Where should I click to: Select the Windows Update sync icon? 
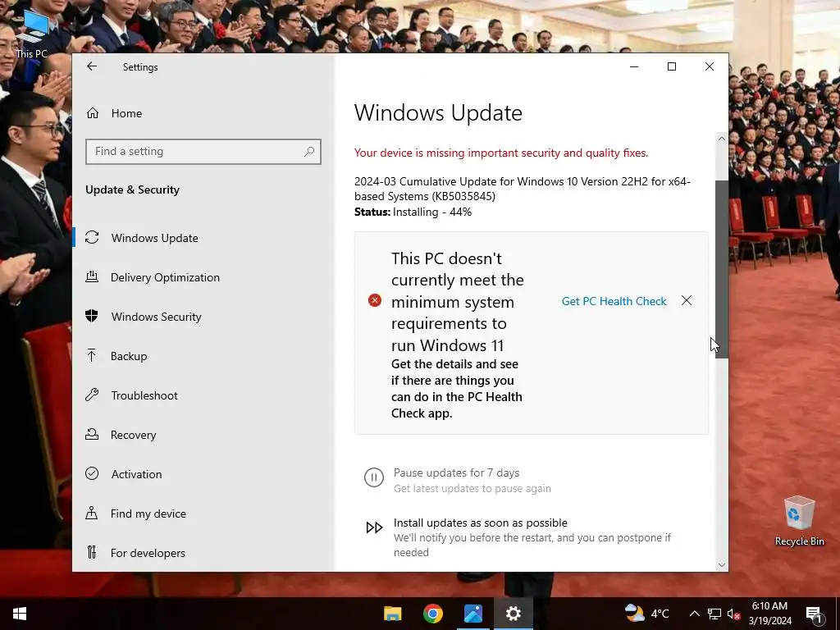pyautogui.click(x=92, y=237)
